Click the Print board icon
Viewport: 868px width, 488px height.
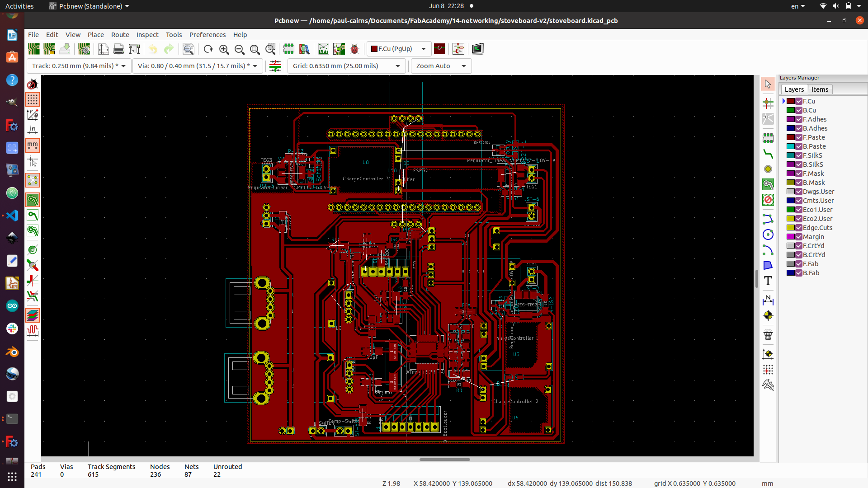118,49
